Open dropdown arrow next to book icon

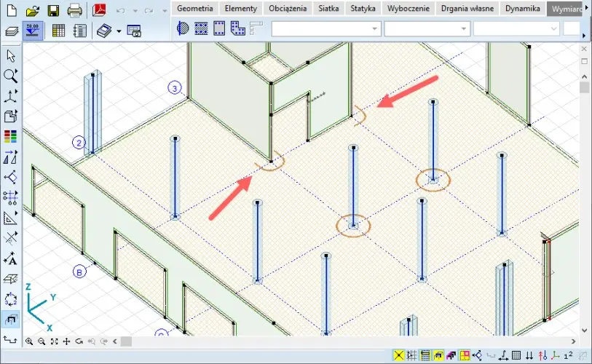pyautogui.click(x=119, y=31)
